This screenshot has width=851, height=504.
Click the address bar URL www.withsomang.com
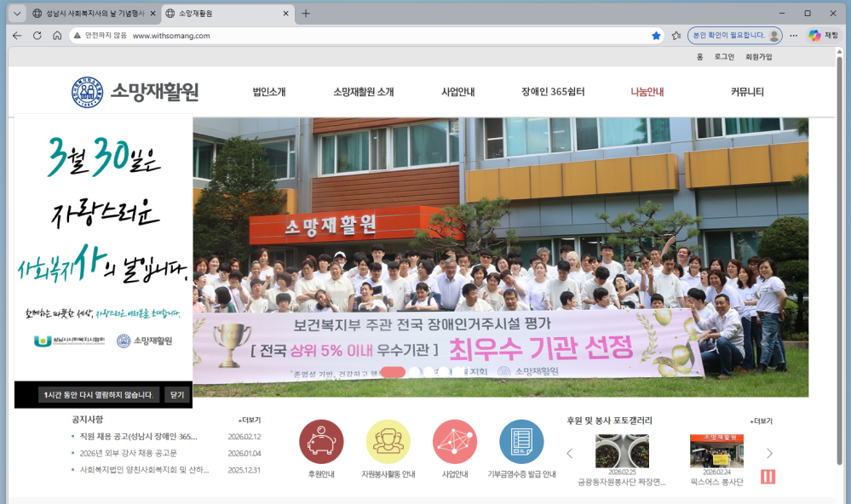171,36
